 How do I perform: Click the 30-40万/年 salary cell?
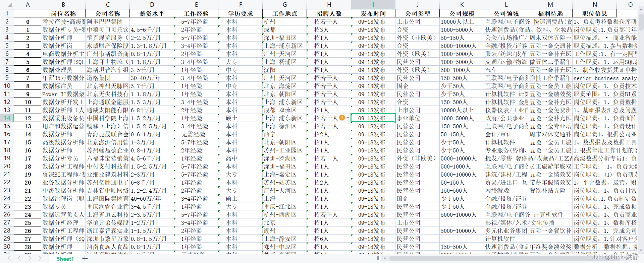pos(152,78)
